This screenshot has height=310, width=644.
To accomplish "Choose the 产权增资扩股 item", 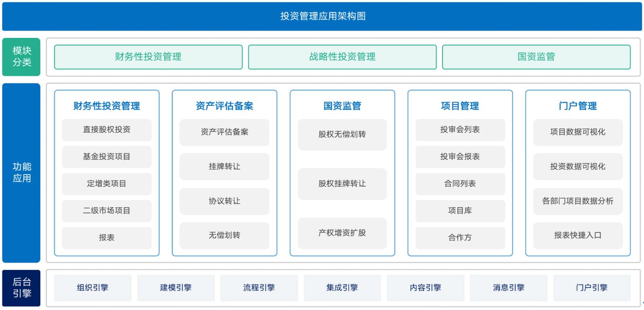I will (342, 233).
